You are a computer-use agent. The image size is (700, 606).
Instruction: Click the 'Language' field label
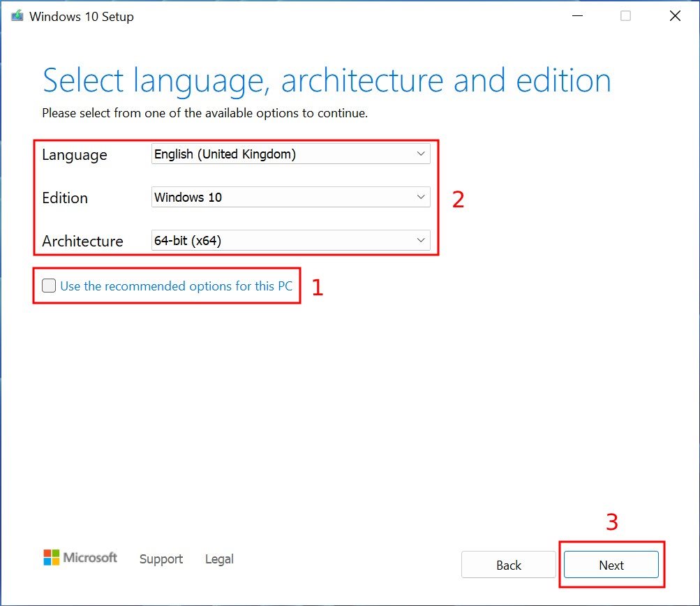pyautogui.click(x=75, y=155)
